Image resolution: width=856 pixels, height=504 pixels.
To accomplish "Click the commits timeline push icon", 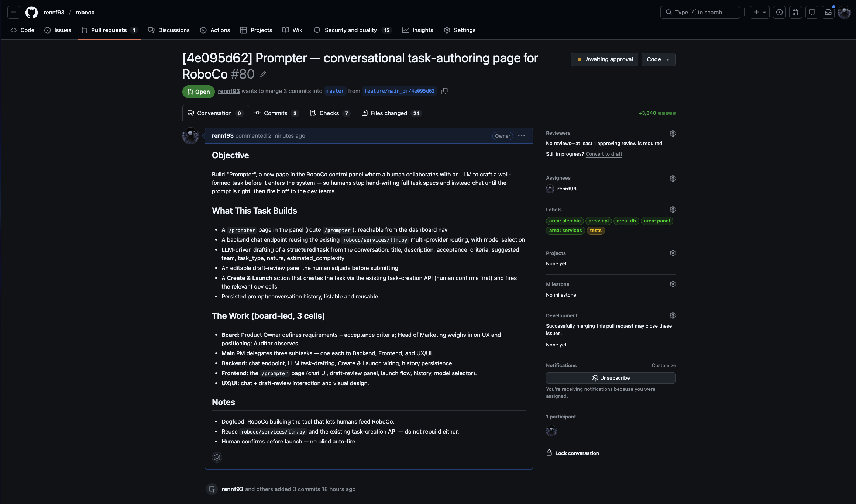I will (212, 489).
